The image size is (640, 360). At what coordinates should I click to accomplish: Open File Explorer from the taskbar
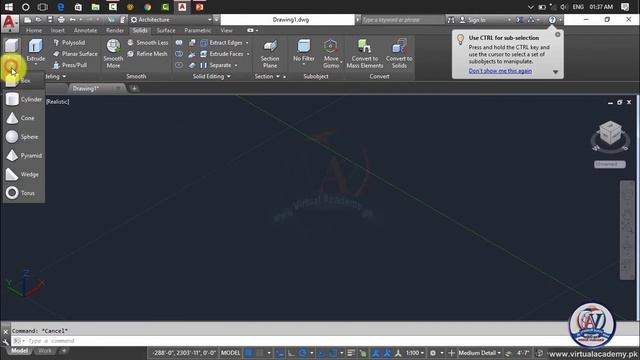point(95,7)
